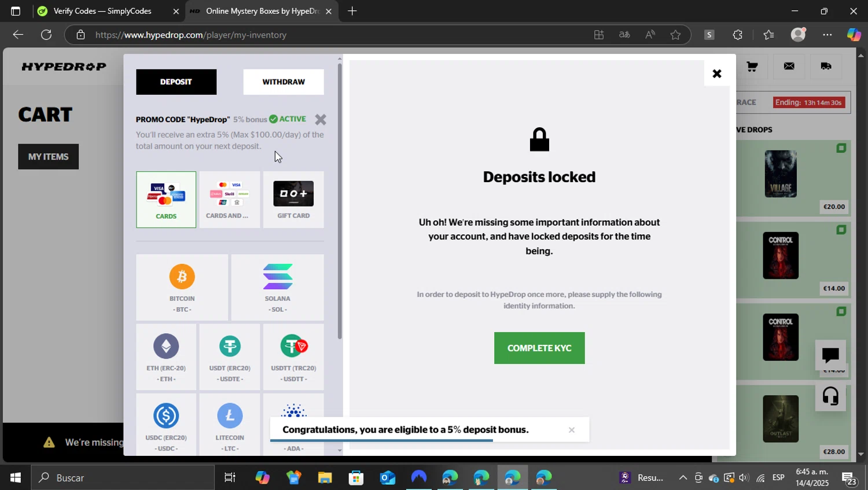
Task: Click the MY ITEMS button
Action: (49, 157)
